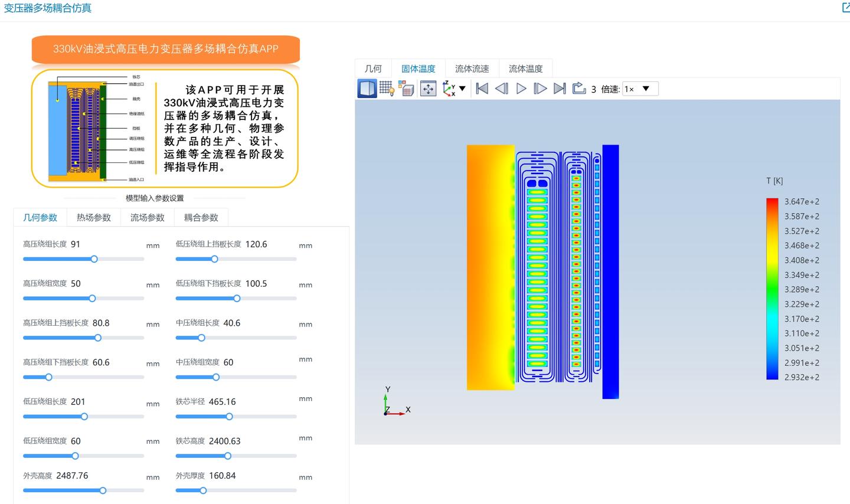Click the 变压器多场耦合仿真 page title
This screenshot has width=850, height=504.
click(x=48, y=8)
